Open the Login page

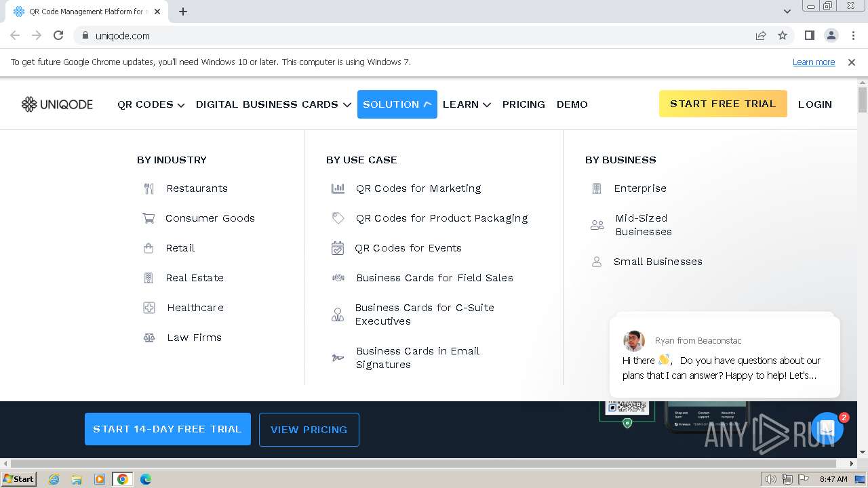coord(815,104)
